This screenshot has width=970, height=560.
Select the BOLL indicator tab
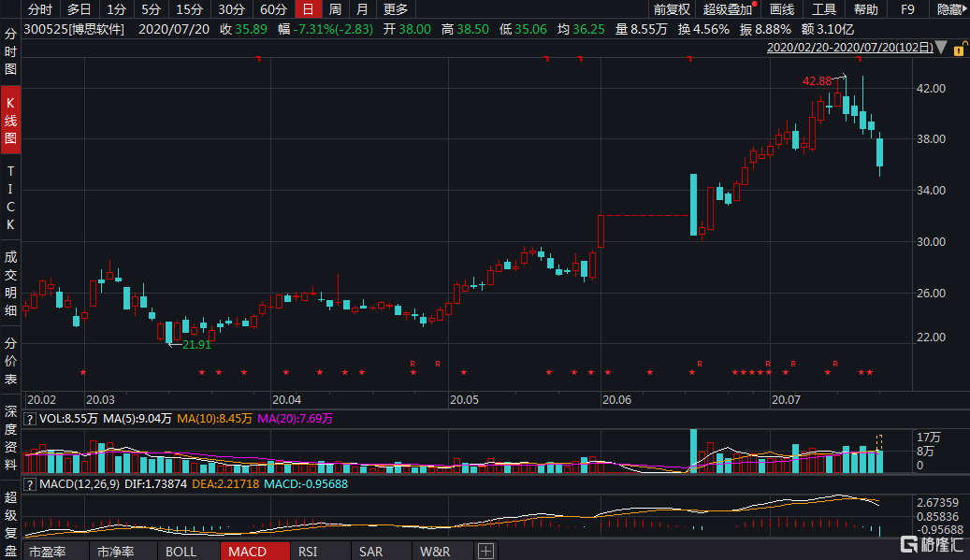click(181, 552)
